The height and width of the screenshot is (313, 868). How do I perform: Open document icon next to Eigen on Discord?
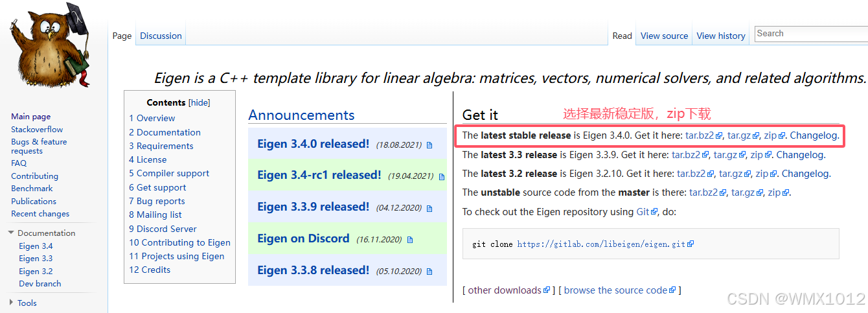[409, 240]
